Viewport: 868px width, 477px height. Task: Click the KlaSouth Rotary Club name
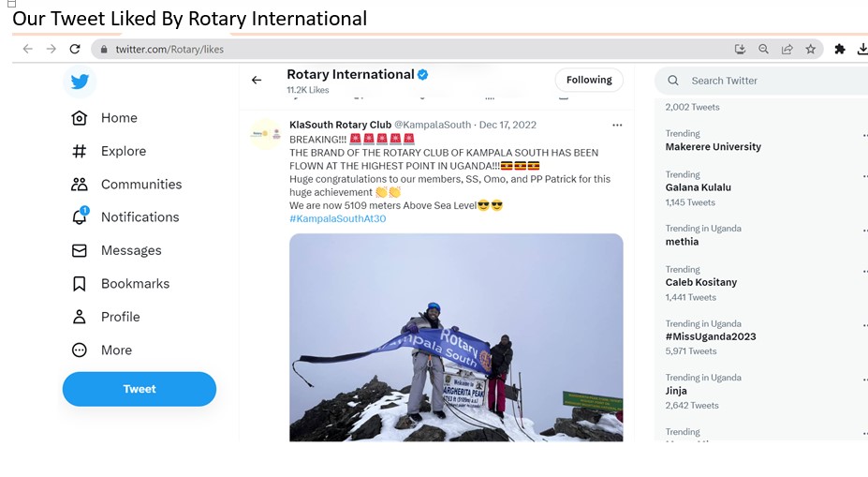coord(341,126)
